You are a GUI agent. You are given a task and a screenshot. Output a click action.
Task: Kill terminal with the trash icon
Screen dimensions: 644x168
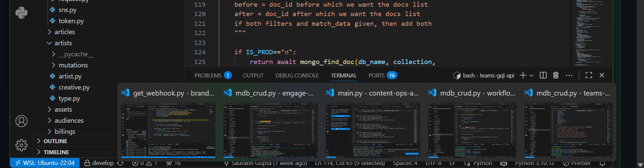point(556,75)
